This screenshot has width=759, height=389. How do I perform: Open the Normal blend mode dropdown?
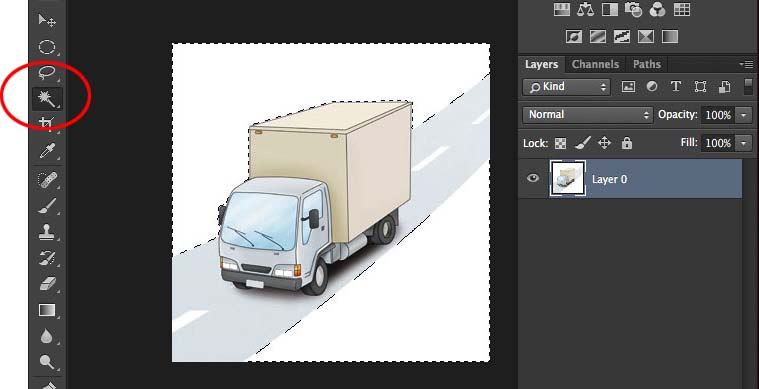tap(588, 115)
